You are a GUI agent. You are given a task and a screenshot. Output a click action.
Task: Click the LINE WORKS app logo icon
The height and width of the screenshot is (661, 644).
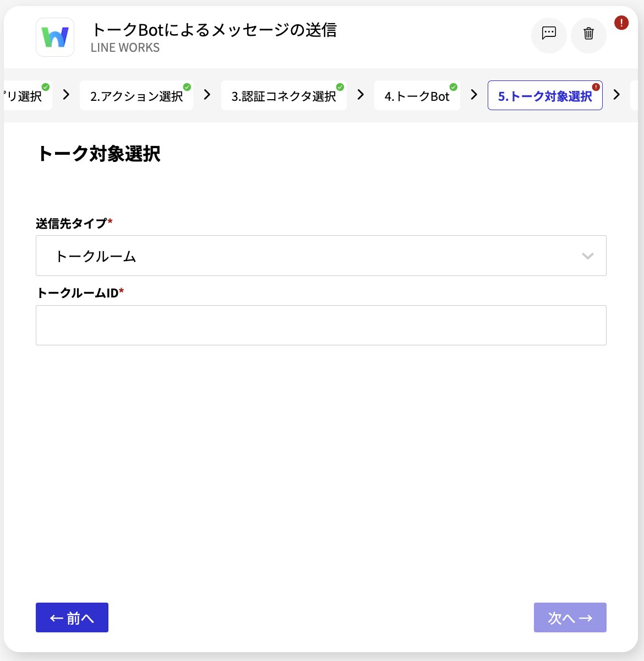pyautogui.click(x=55, y=37)
